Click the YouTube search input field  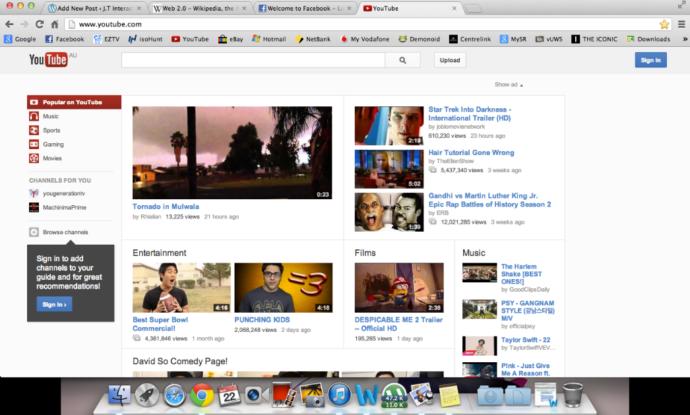coord(253,60)
